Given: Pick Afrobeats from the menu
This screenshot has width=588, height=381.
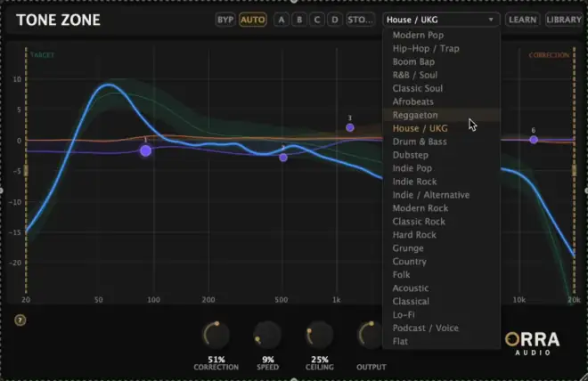Looking at the screenshot, I should coord(441,101).
